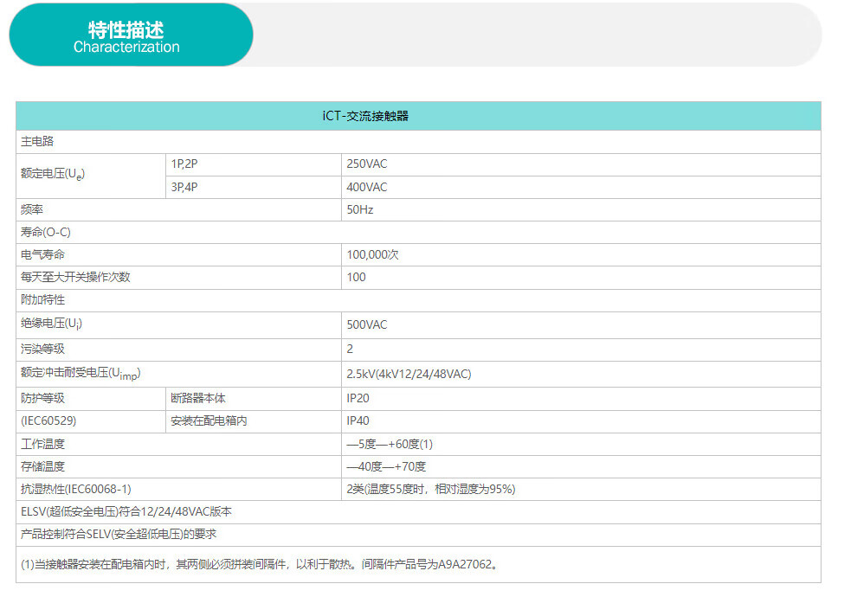Click the 寿命(O-C) section row
857x616 pixels.
tap(418, 233)
